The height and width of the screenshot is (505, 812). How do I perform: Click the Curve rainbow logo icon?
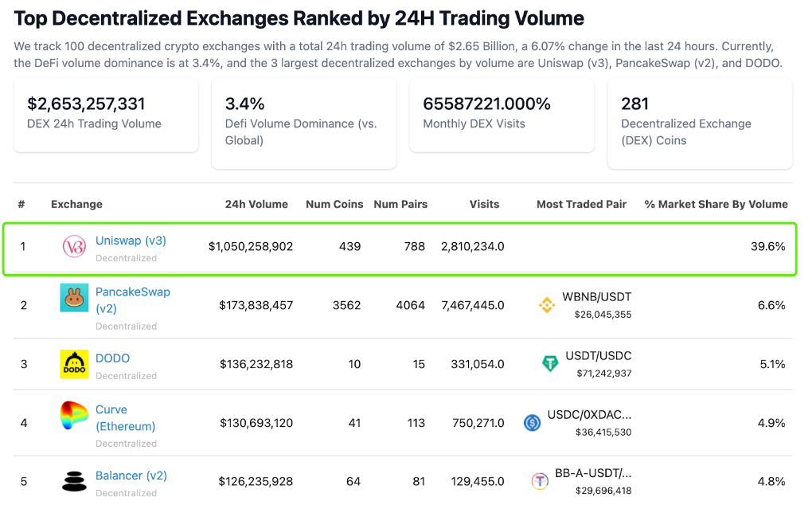tap(73, 416)
